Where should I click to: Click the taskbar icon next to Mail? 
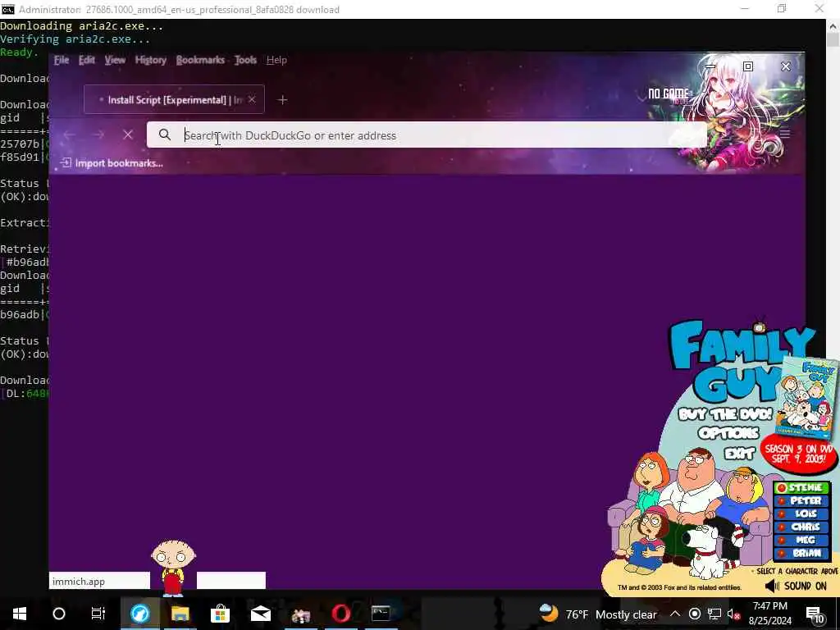(x=300, y=614)
